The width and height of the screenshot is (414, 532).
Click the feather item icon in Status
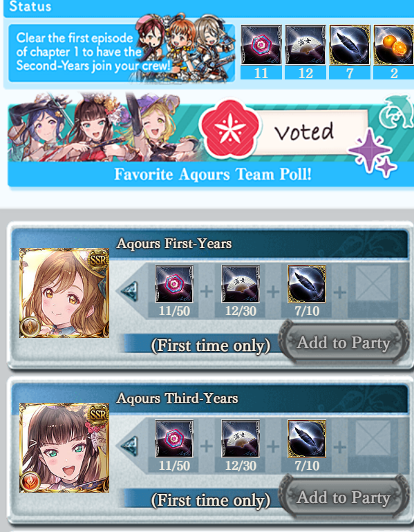point(350,45)
